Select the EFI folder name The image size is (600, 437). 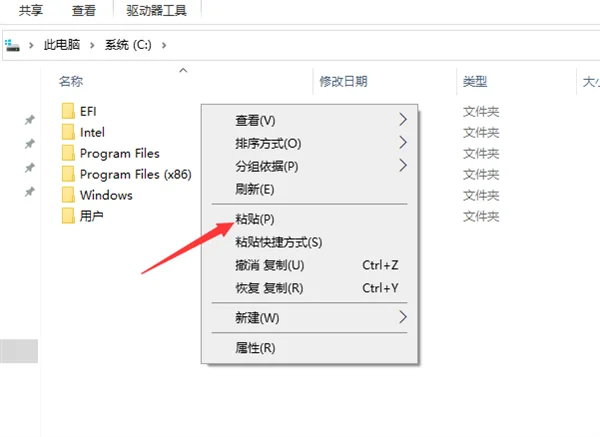[x=88, y=111]
